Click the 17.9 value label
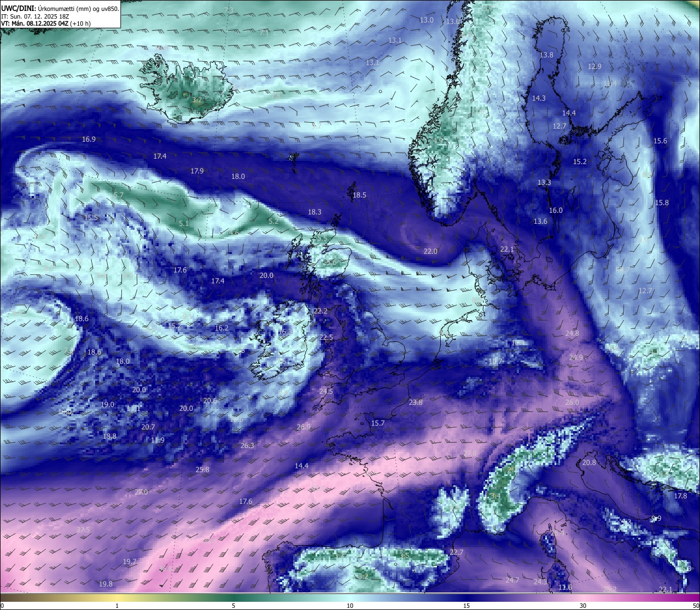This screenshot has height=610, width=700. tap(197, 171)
